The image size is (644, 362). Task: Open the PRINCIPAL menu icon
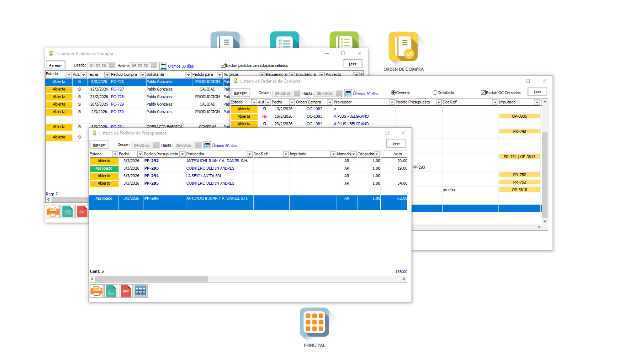point(314,322)
